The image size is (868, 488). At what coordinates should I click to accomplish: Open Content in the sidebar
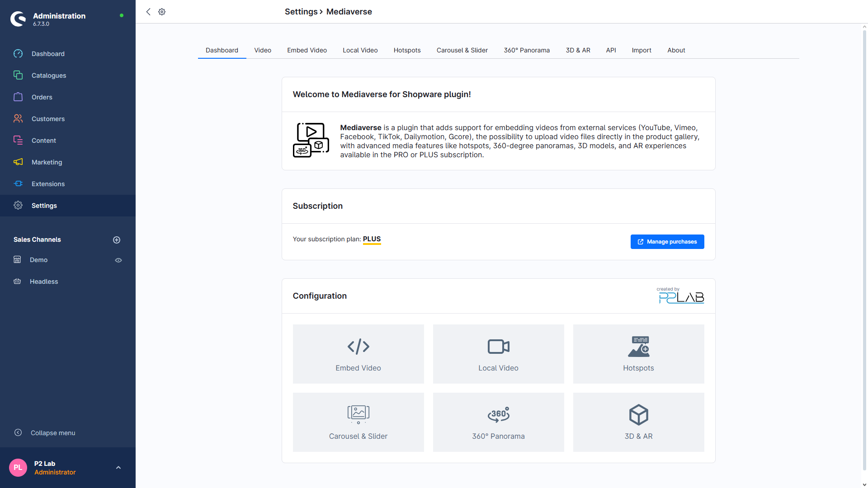(68, 141)
